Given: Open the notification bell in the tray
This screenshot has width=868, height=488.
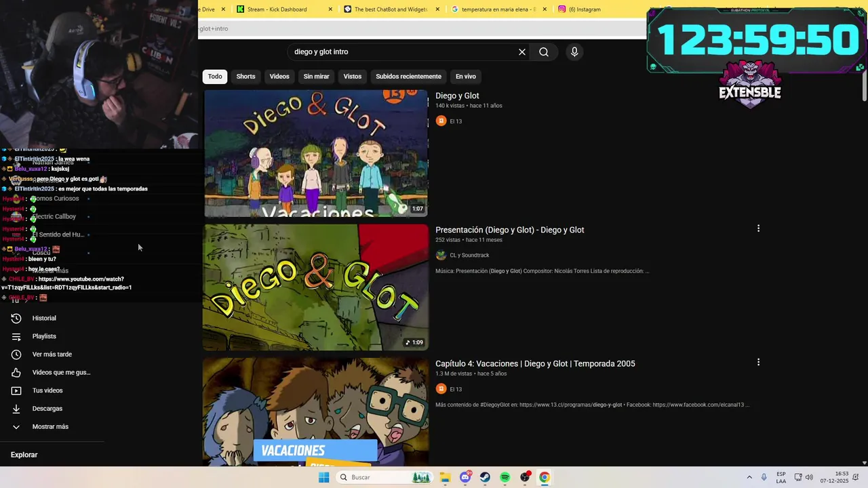Looking at the screenshot, I should tap(856, 477).
